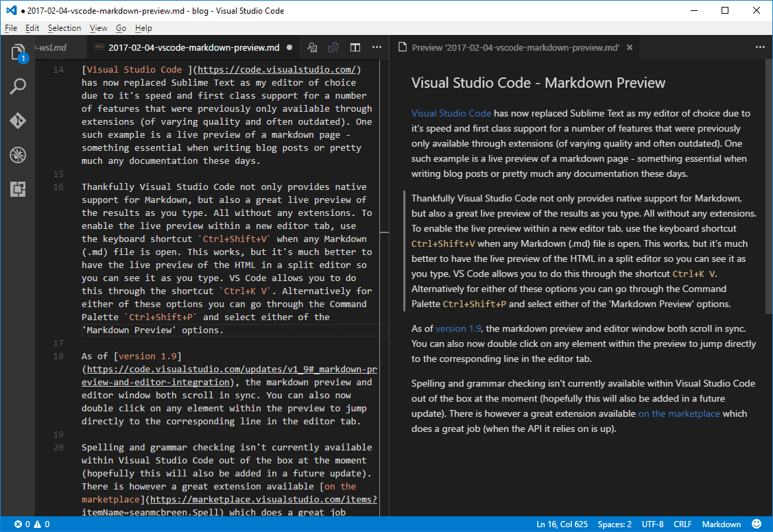The image size is (773, 532).
Task: Open the more actions menu of the markdown editor
Action: coord(377,47)
